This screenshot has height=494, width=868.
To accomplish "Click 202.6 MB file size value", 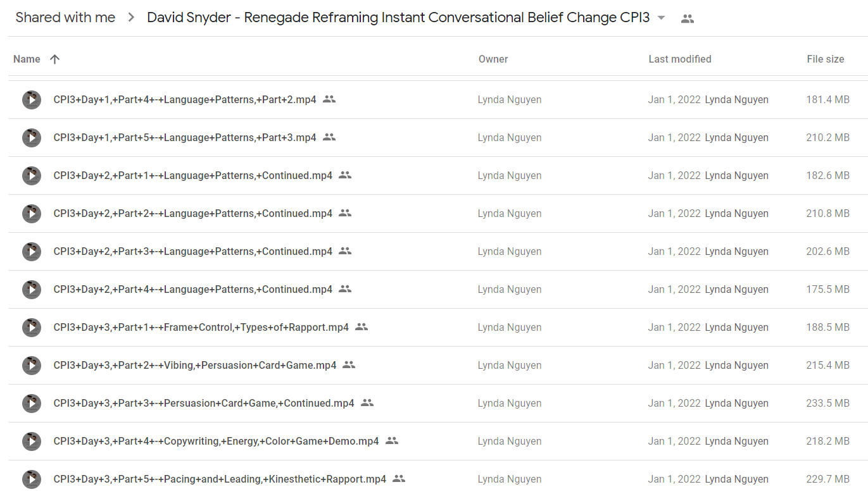I will point(828,252).
